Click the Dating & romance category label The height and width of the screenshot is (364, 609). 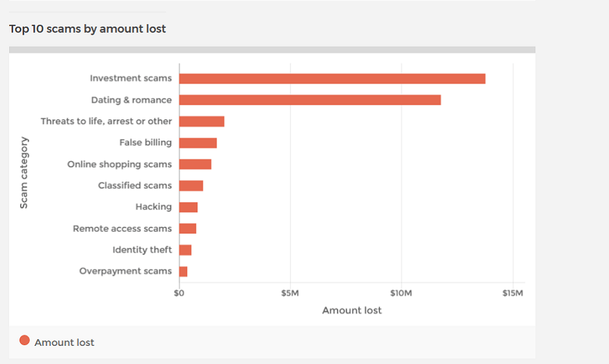click(x=132, y=100)
